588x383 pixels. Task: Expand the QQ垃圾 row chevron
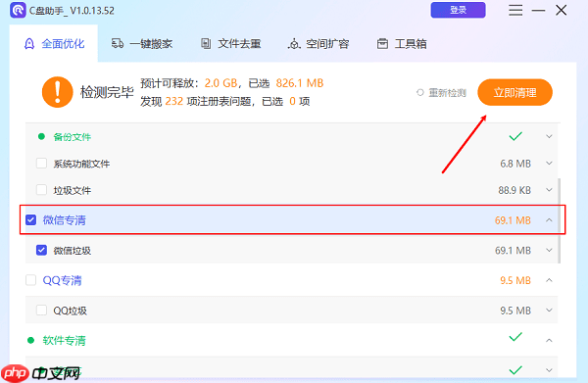[549, 311]
